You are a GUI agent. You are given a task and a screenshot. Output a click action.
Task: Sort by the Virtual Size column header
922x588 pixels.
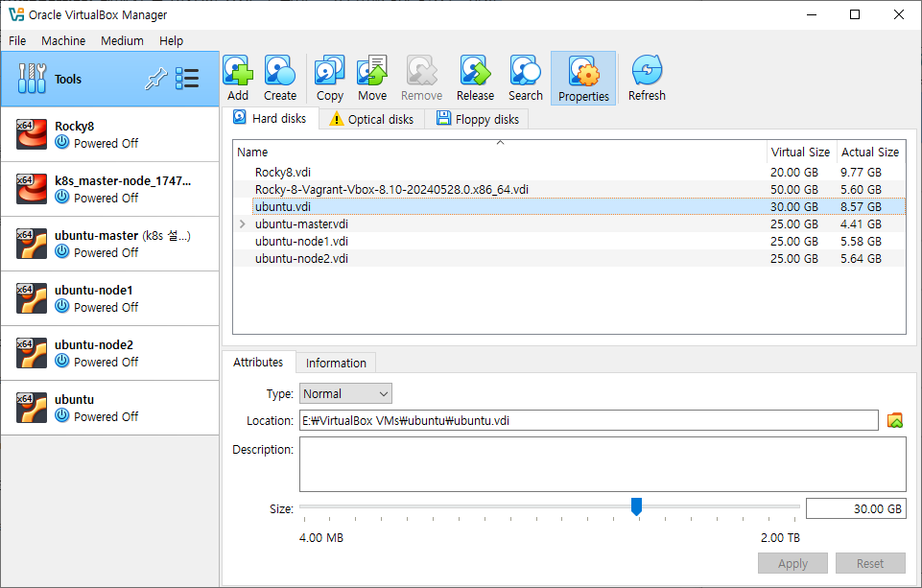[800, 152]
